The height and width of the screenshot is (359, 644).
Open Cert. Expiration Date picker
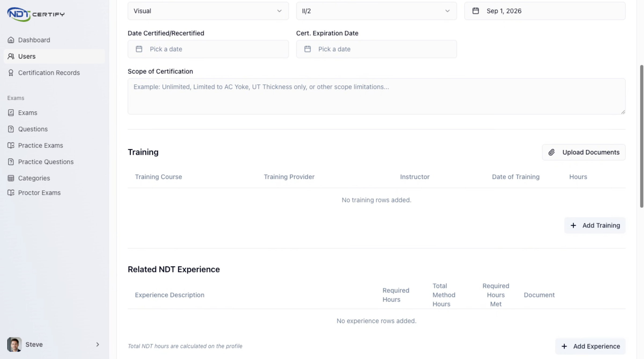[376, 49]
